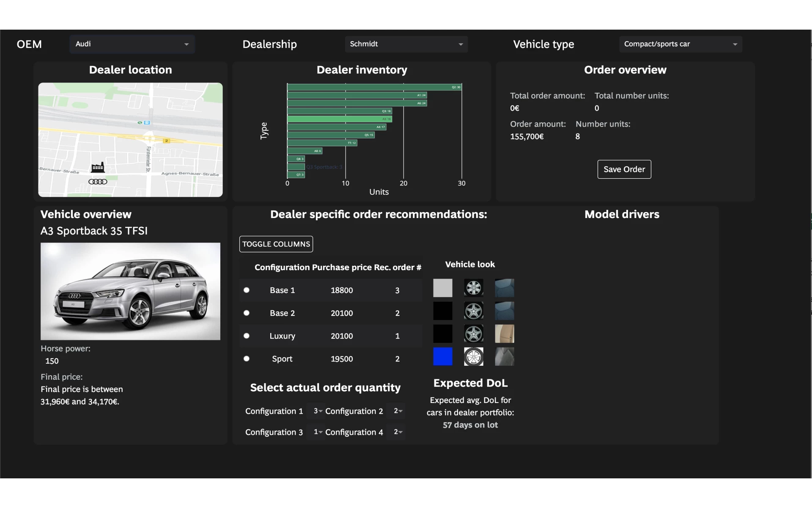Click Sport purchase price 19500
The image size is (812, 508).
pos(342,359)
